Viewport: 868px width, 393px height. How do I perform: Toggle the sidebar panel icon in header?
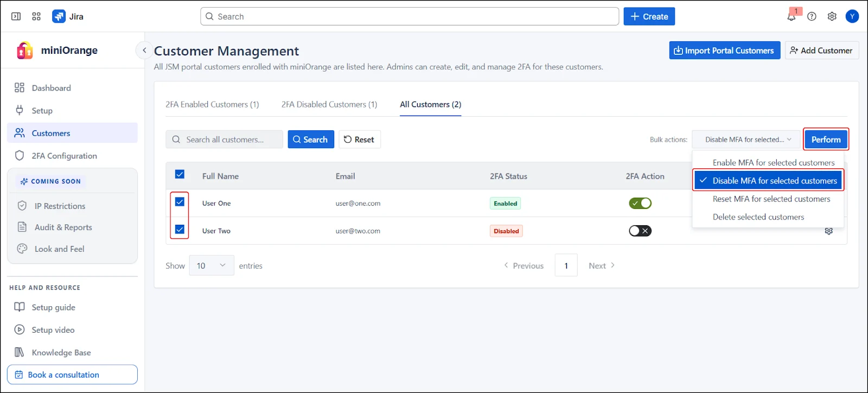point(16,16)
